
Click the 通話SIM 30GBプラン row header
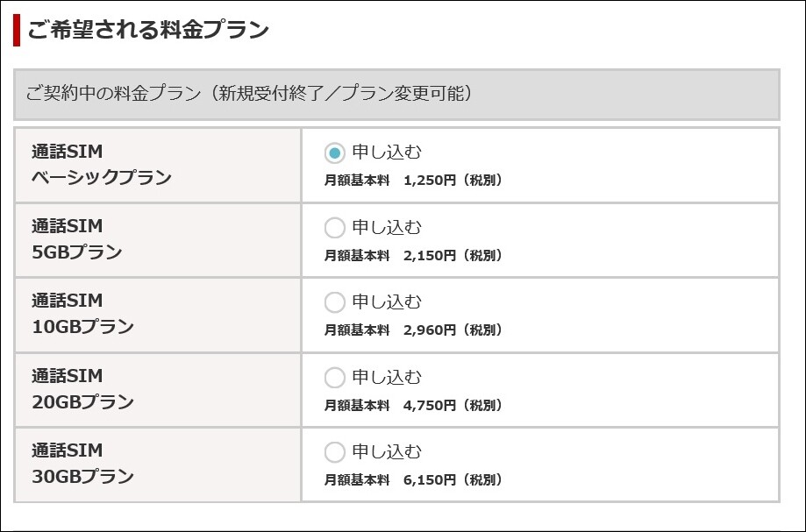158,465
